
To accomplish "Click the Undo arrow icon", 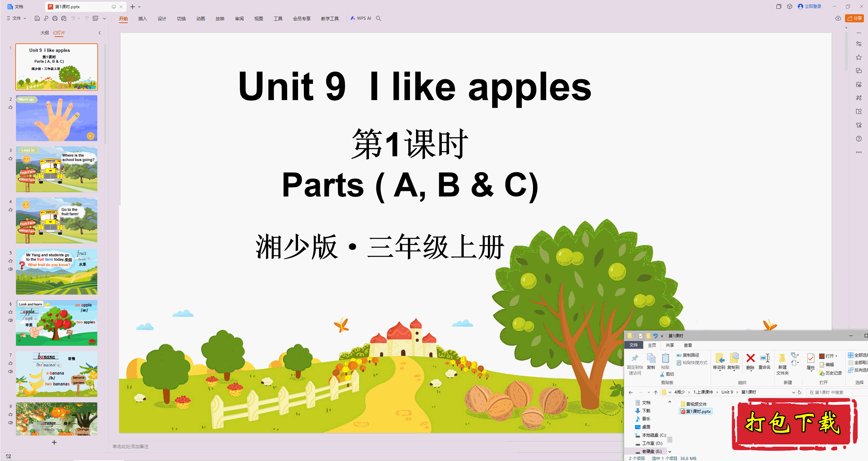I will [73, 18].
